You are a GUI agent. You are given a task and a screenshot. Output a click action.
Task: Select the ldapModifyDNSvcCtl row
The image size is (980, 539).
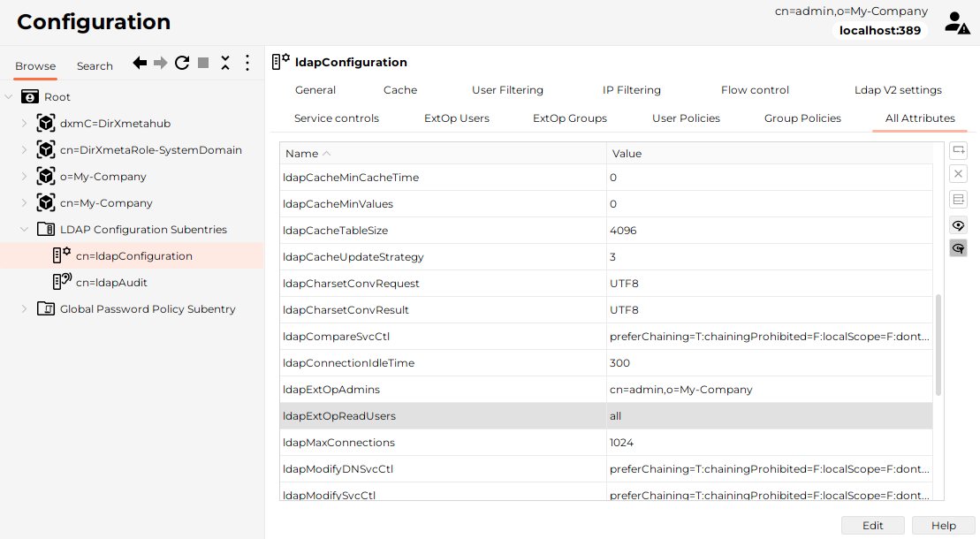coord(606,469)
